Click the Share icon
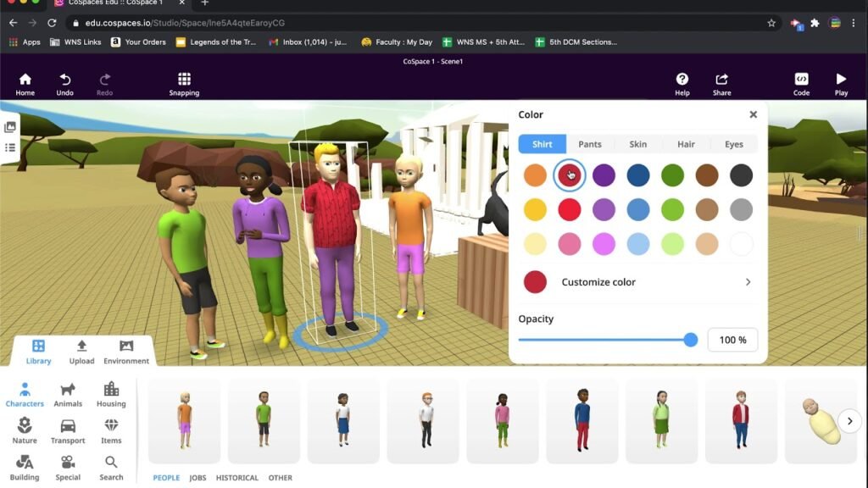 coord(721,80)
